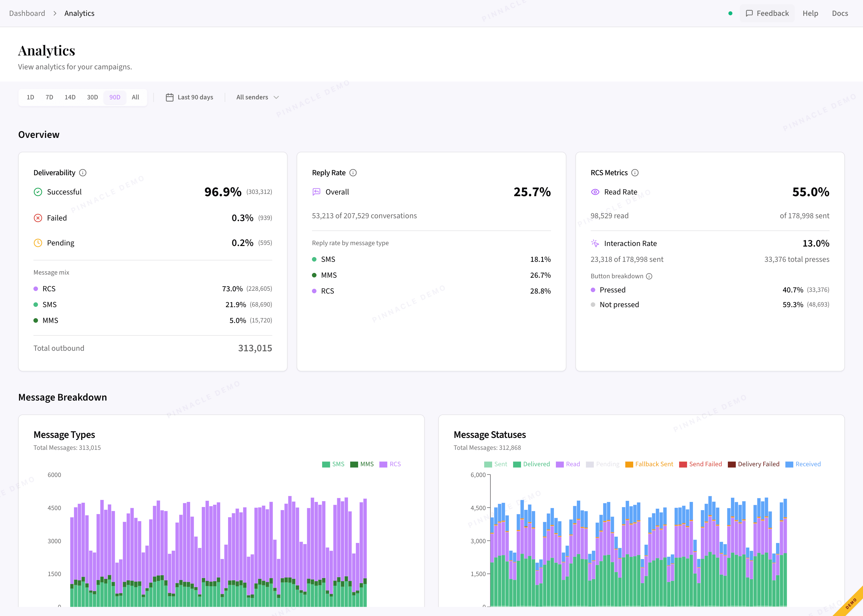The width and height of the screenshot is (863, 616).
Task: Open the All senders dropdown
Action: click(257, 97)
